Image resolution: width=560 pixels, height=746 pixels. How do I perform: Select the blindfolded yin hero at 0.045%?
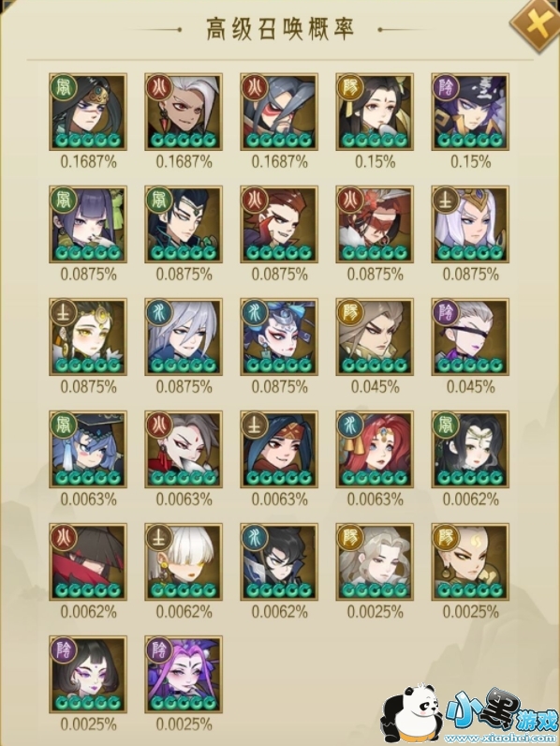click(x=470, y=336)
